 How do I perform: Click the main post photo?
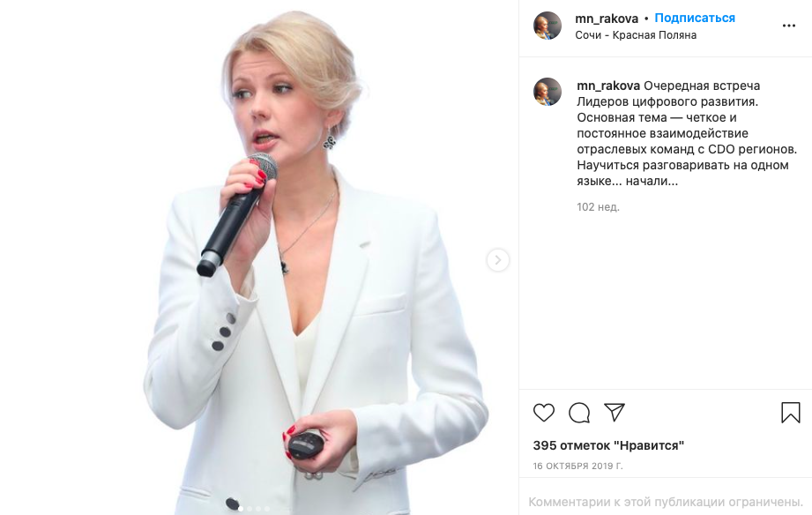tap(259, 257)
